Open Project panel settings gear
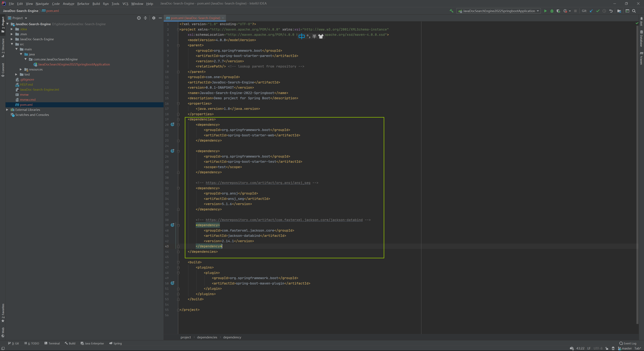The height and width of the screenshot is (351, 644). [154, 18]
